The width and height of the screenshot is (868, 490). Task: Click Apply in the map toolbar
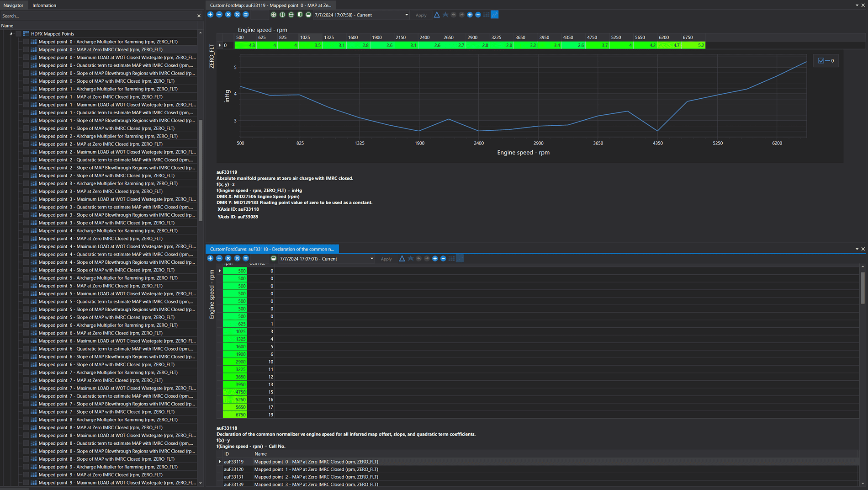pyautogui.click(x=421, y=15)
